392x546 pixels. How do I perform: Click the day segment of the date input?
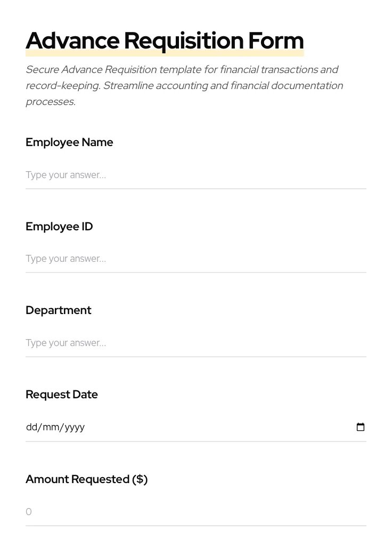(32, 427)
